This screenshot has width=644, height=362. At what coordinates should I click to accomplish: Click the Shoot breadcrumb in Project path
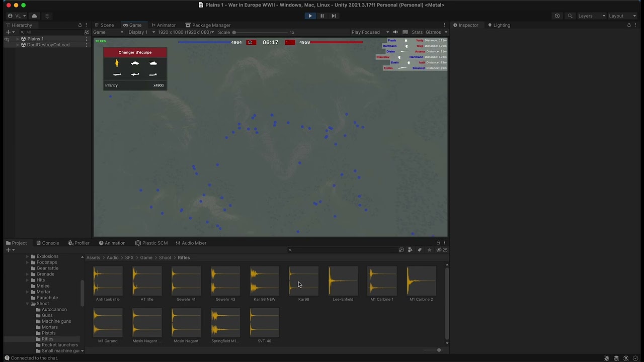165,257
